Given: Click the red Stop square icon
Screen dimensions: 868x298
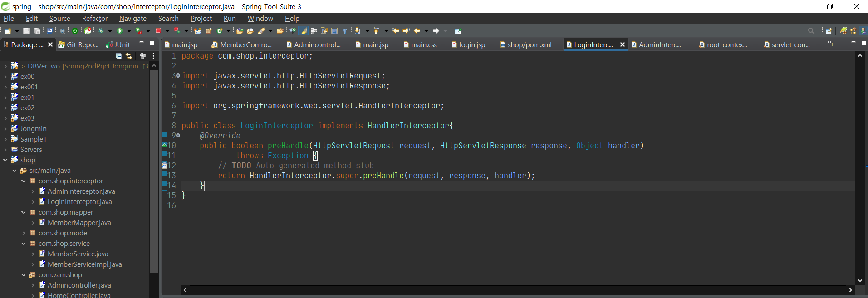Looking at the screenshot, I should pyautogui.click(x=158, y=31).
